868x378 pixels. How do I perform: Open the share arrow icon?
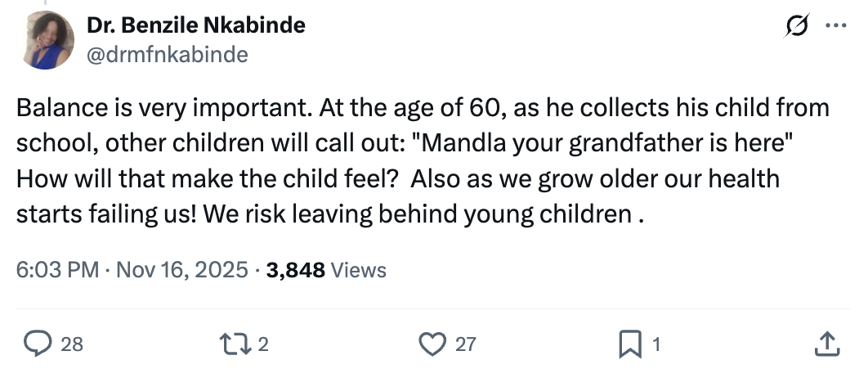point(826,344)
